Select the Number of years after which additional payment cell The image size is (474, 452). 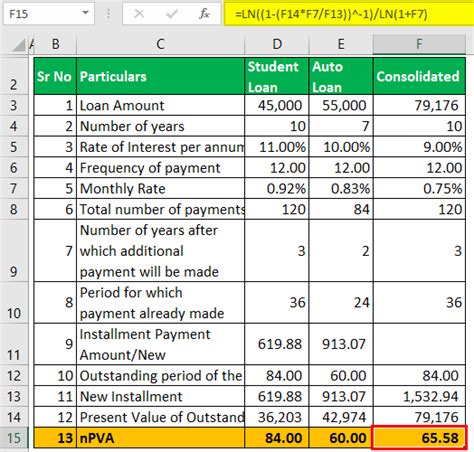click(160, 250)
